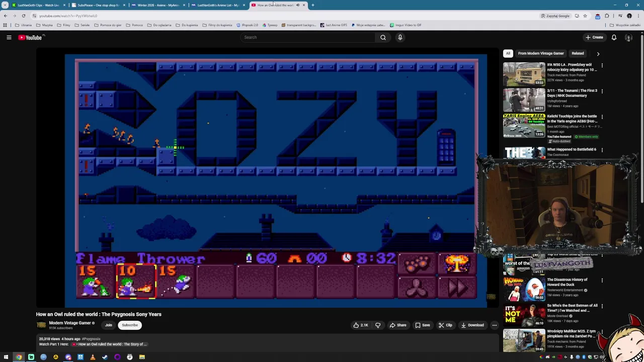Start voice search with the microphone icon
The image size is (644, 362).
pos(400,37)
